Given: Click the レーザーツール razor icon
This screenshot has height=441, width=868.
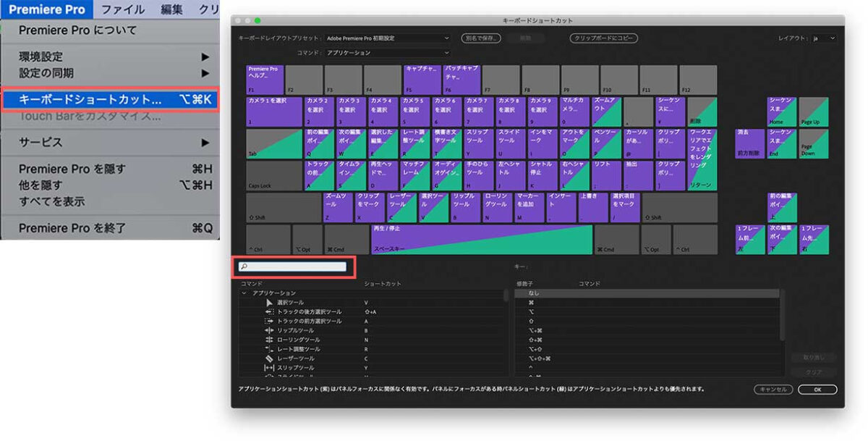Looking at the screenshot, I should [x=270, y=358].
